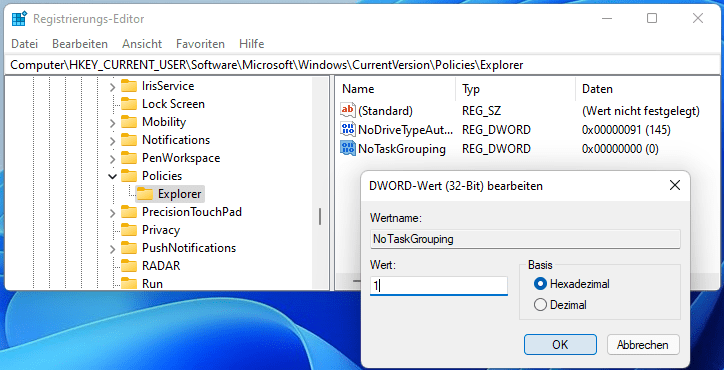Open the Hilfe menu
This screenshot has height=370, width=724.
point(252,44)
